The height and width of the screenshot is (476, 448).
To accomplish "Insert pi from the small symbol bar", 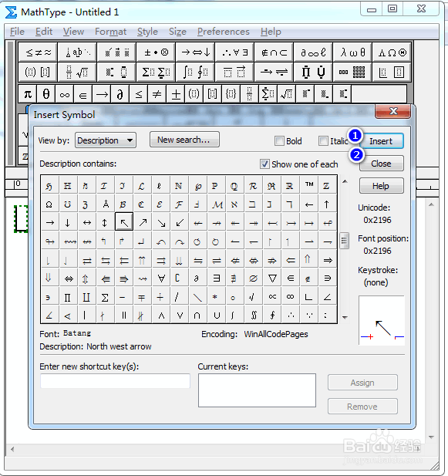I will [x=28, y=94].
